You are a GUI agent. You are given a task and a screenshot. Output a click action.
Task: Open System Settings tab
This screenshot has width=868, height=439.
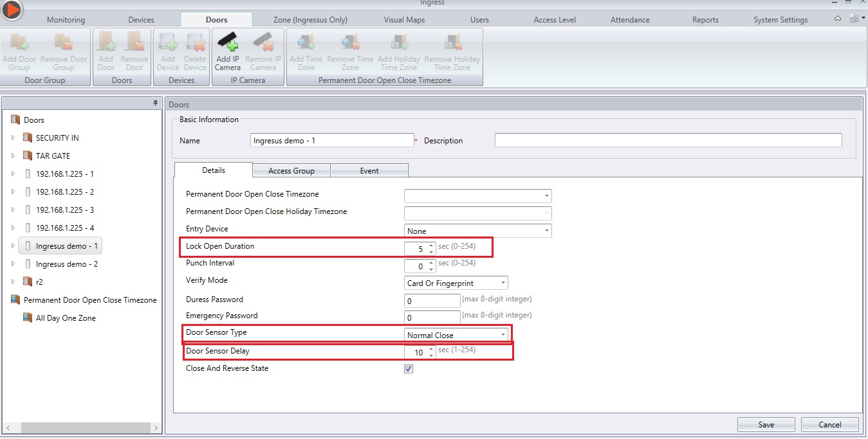coord(780,20)
